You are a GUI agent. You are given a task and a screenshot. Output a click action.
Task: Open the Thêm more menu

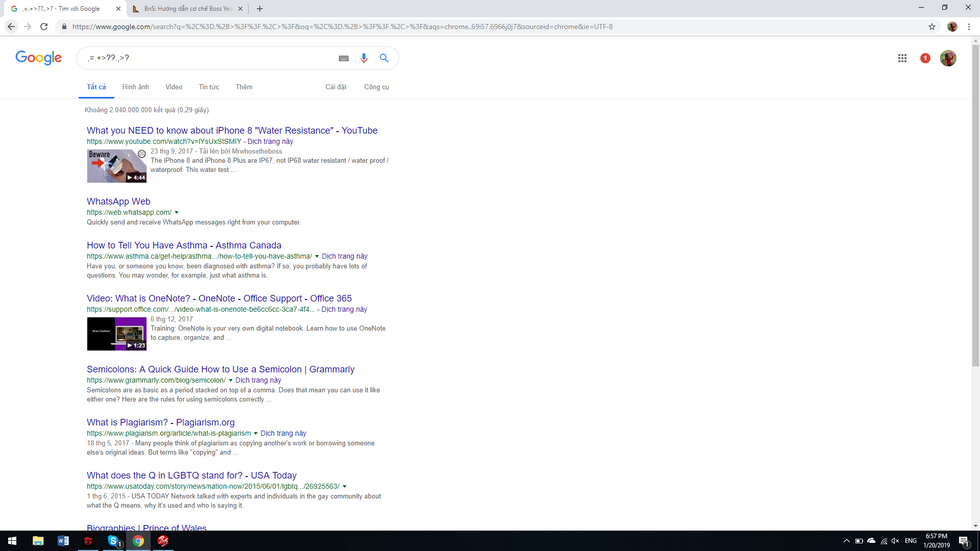coord(243,87)
